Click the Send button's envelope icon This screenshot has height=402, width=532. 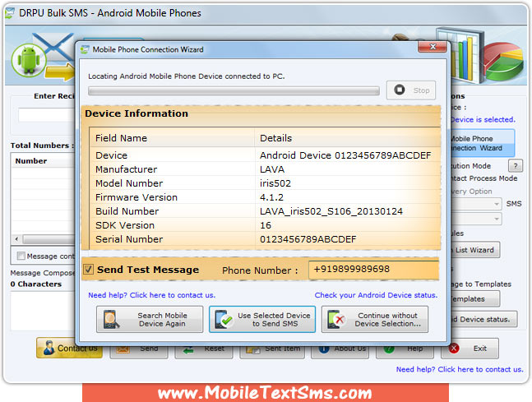click(123, 349)
